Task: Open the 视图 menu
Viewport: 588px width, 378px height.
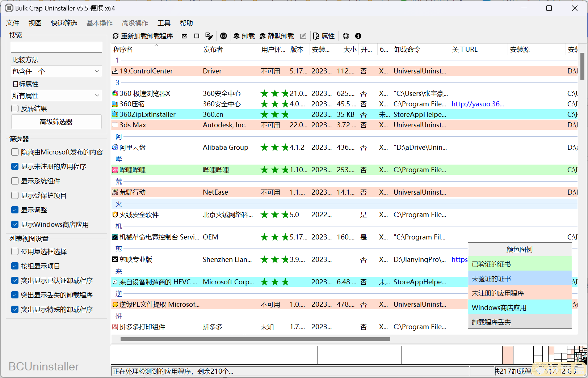Action: (35, 23)
